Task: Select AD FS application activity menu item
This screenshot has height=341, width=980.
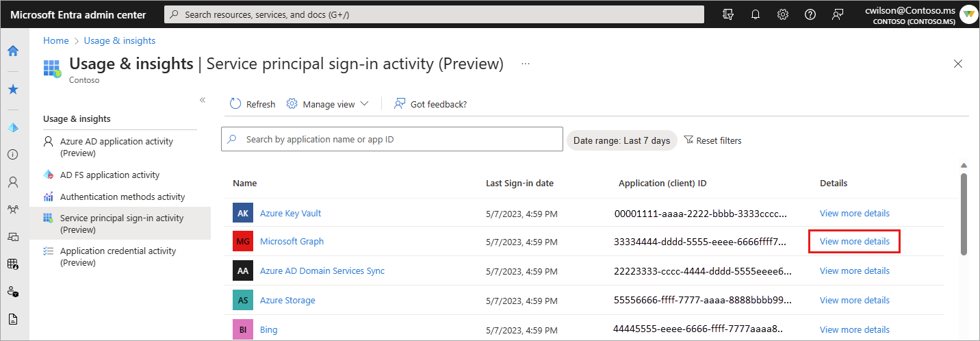Action: coord(109,175)
